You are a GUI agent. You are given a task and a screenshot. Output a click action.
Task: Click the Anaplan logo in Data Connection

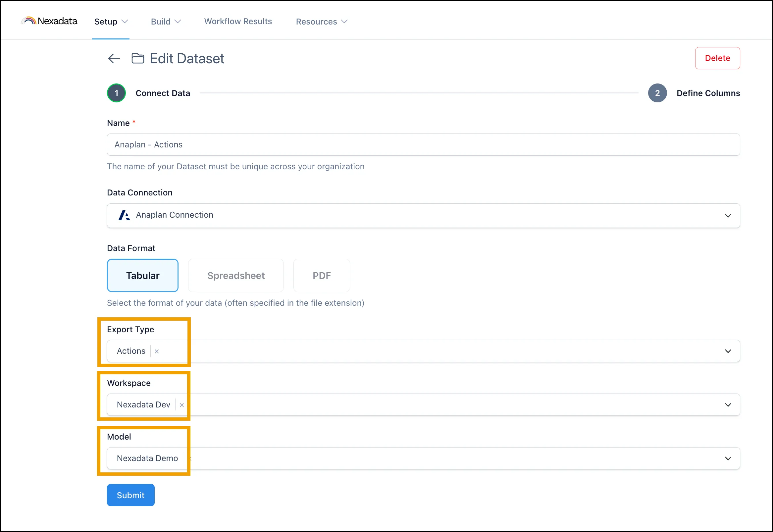(124, 215)
